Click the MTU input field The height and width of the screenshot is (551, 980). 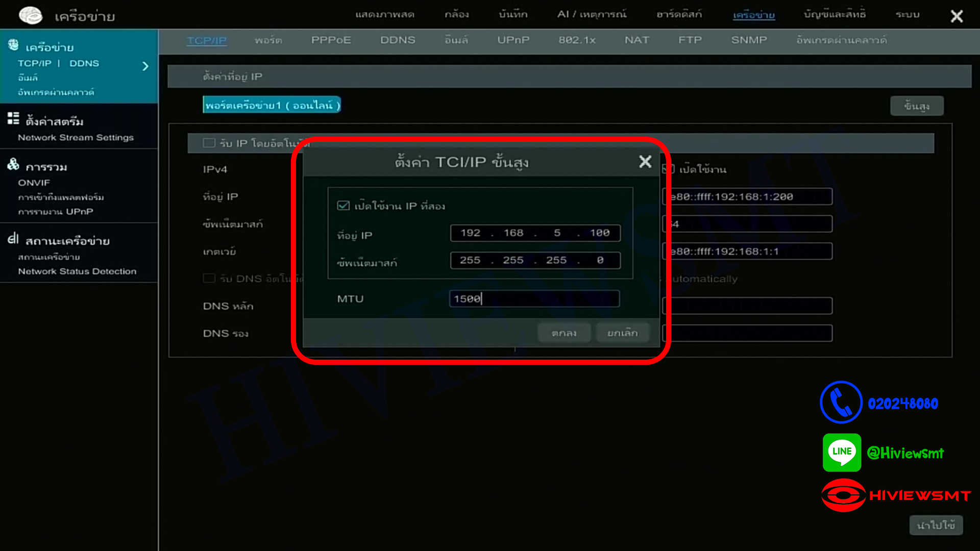click(x=534, y=298)
